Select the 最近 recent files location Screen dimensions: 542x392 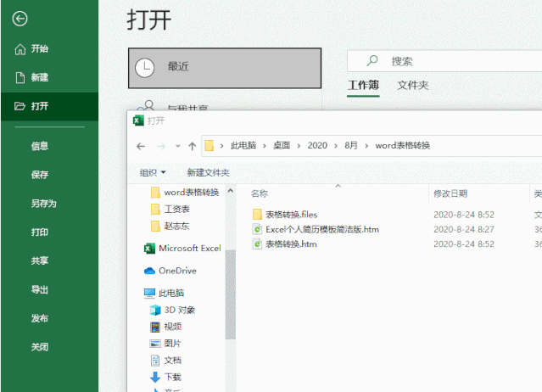[x=225, y=68]
